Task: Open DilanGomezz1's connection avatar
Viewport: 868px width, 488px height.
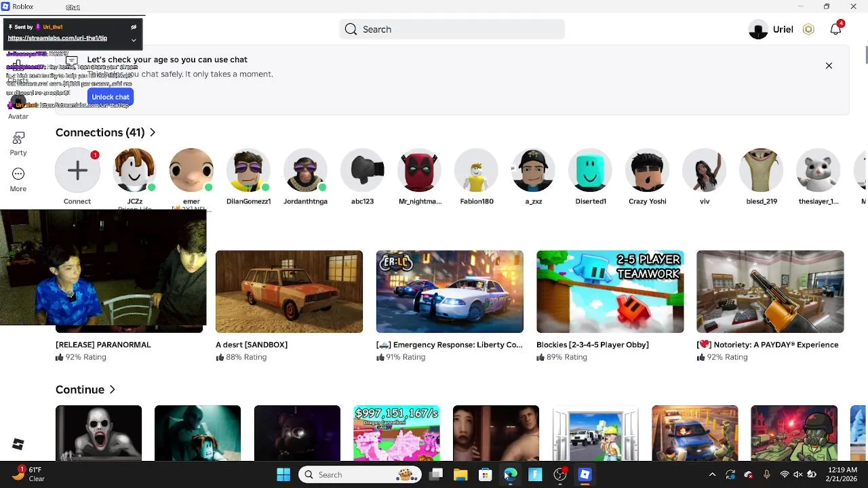Action: coord(248,170)
